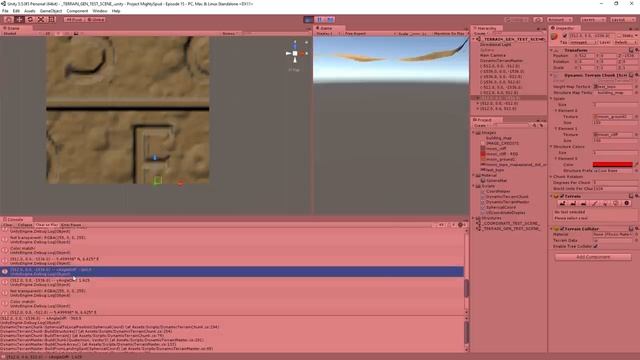Open the Layout dropdown

point(622,20)
